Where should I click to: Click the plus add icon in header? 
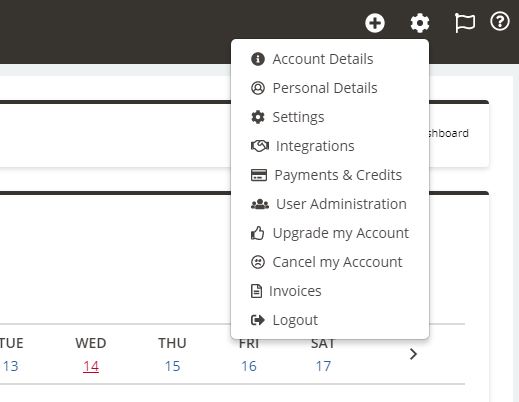(x=375, y=23)
